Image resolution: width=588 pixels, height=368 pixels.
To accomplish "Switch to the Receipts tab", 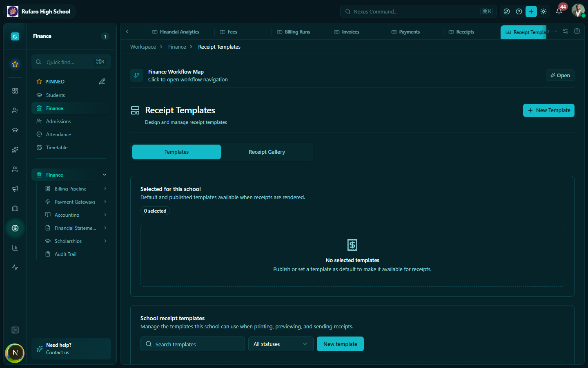I will point(461,32).
